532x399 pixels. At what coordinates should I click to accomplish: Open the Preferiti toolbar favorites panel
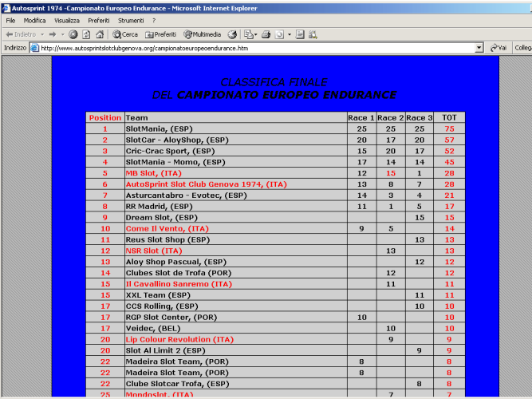coord(160,34)
